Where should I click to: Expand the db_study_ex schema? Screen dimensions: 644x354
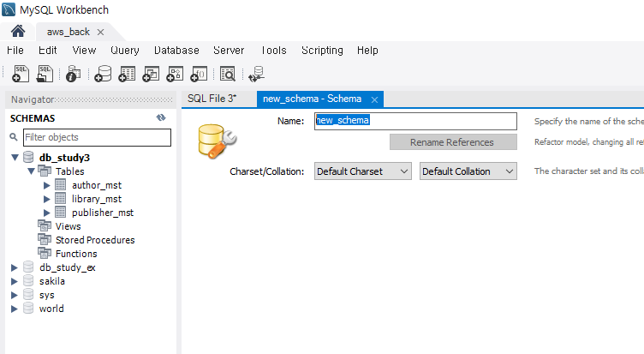pos(15,267)
